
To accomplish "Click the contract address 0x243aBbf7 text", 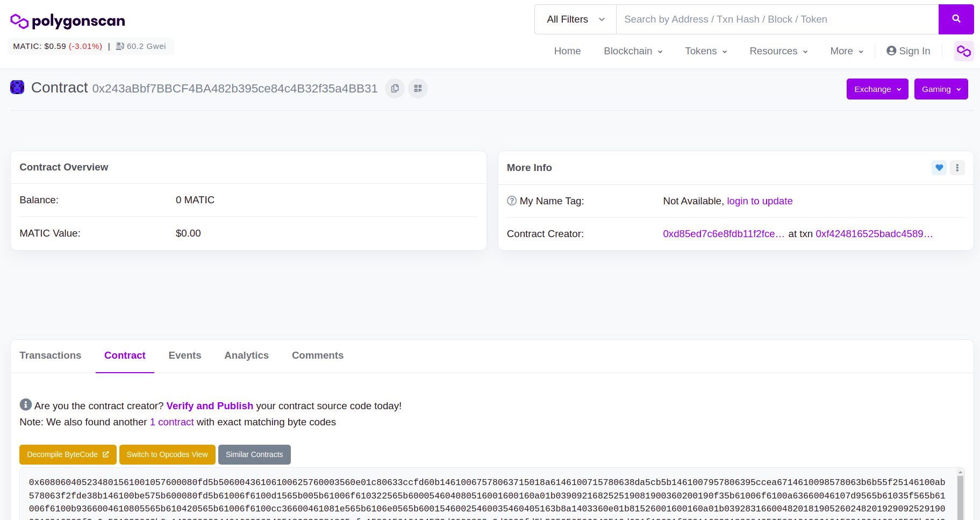I will pos(235,89).
